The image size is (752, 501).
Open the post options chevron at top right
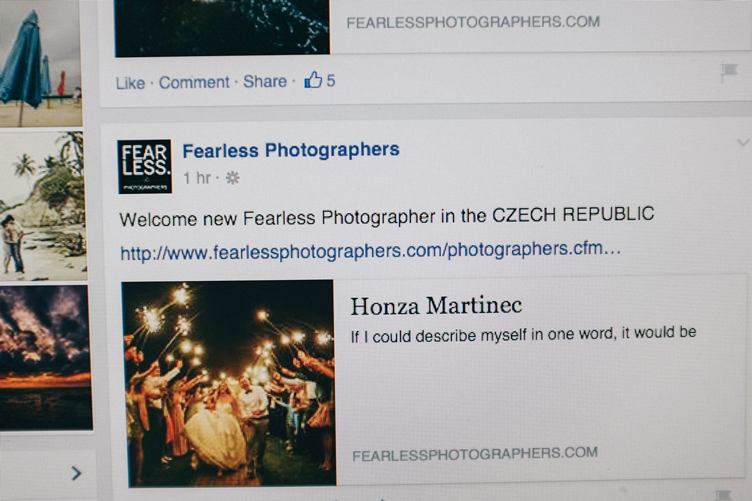coord(743,142)
